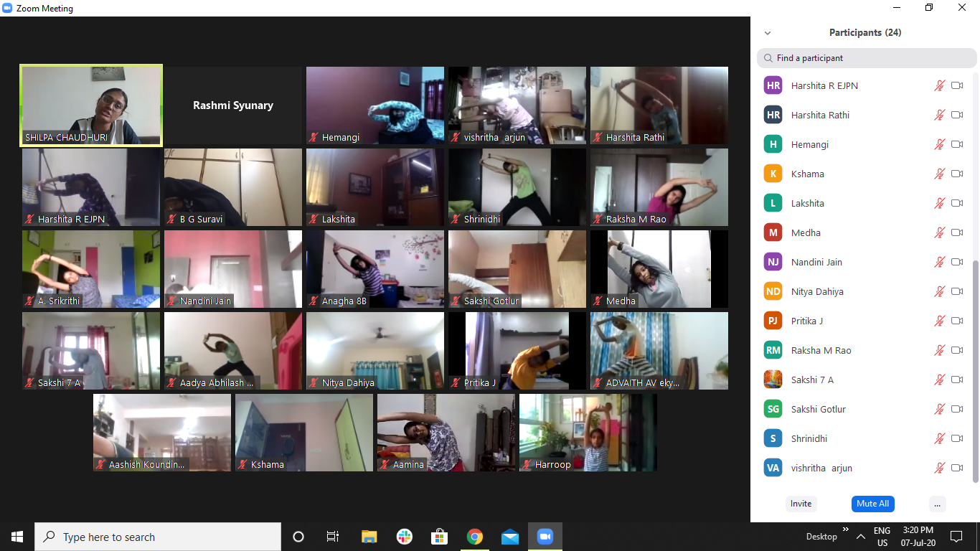Click the name Nitya Dahiya in participants list

click(817, 291)
